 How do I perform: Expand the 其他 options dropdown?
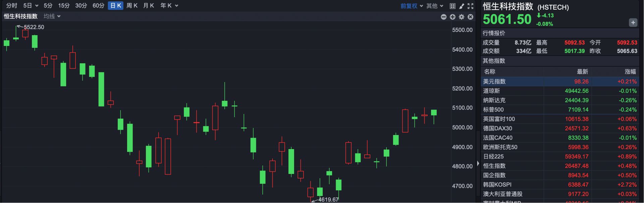point(435,6)
